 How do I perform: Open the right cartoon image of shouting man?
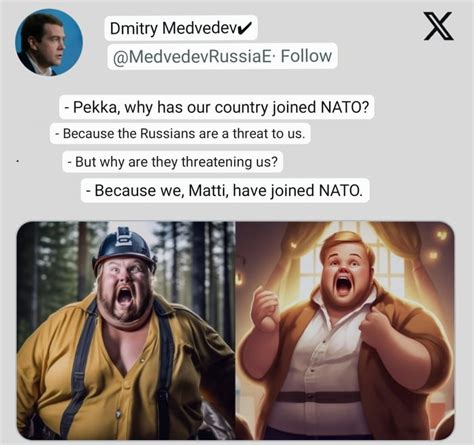pyautogui.click(x=345, y=330)
